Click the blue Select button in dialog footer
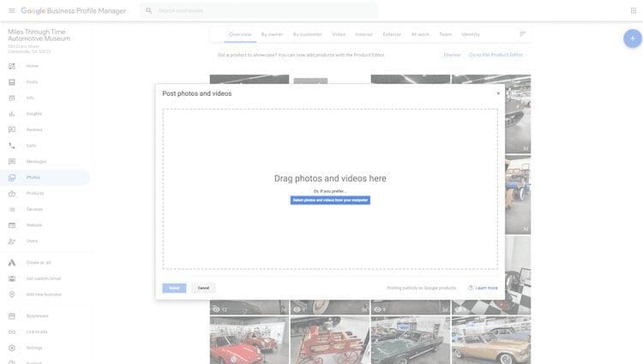 tap(174, 288)
